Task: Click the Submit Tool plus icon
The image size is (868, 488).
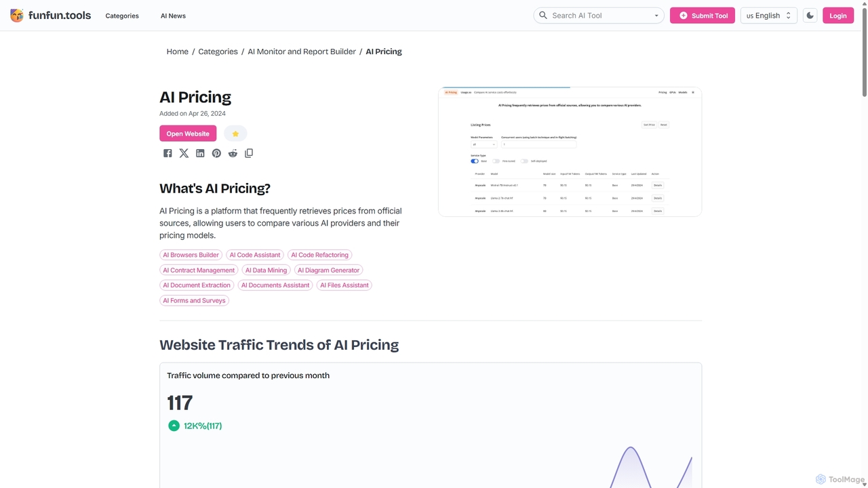Action: coord(683,16)
